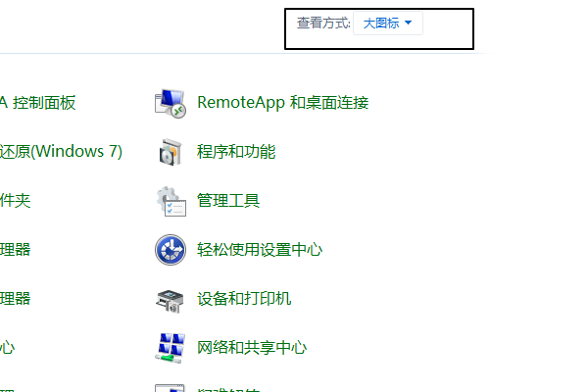
Task: Click the 程序和功能 text link
Action: 236,152
